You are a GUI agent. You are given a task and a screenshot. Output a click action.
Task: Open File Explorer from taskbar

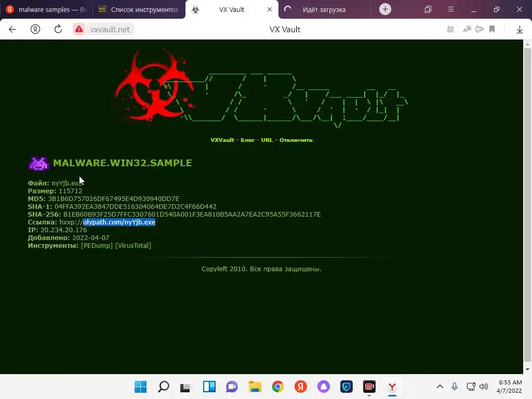click(255, 387)
